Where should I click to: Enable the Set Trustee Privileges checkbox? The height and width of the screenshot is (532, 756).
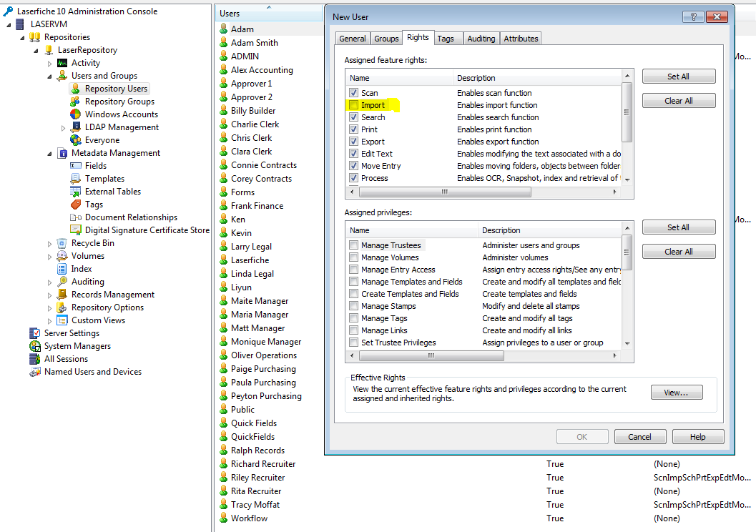click(353, 343)
